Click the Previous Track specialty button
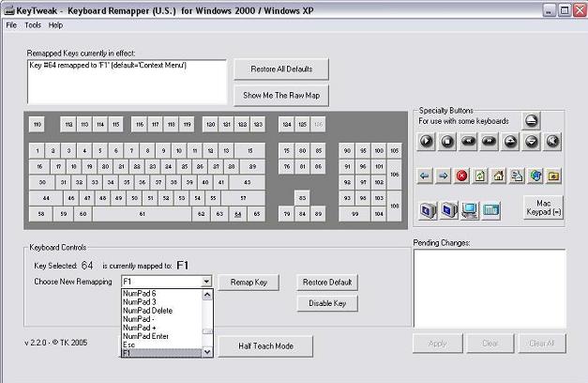Screen dimensions: 588x383 click(468, 142)
